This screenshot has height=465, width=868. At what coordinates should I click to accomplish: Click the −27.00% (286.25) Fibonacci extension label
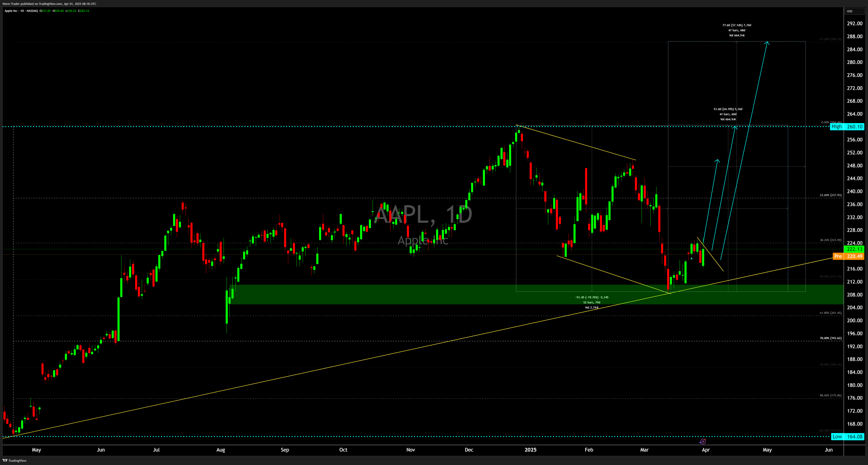(x=830, y=39)
